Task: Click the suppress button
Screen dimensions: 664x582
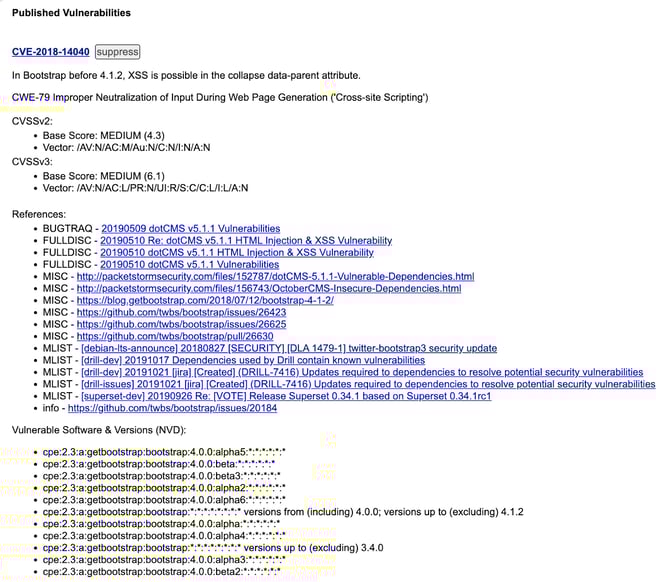Action: (x=117, y=52)
